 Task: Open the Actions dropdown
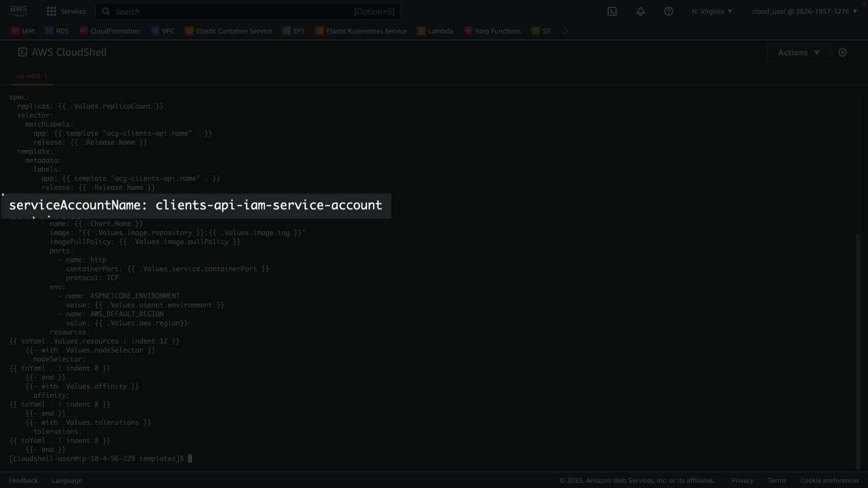pyautogui.click(x=798, y=52)
